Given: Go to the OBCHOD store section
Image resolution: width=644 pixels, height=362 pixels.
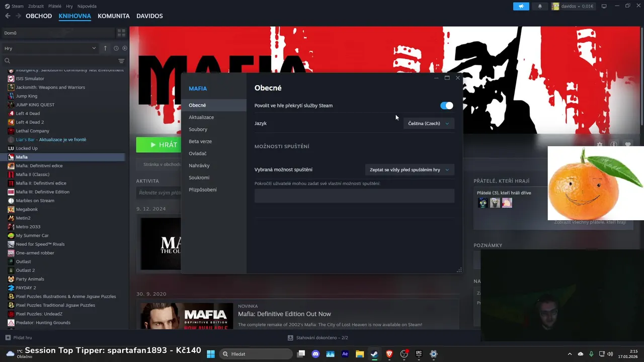Looking at the screenshot, I should click(x=39, y=16).
